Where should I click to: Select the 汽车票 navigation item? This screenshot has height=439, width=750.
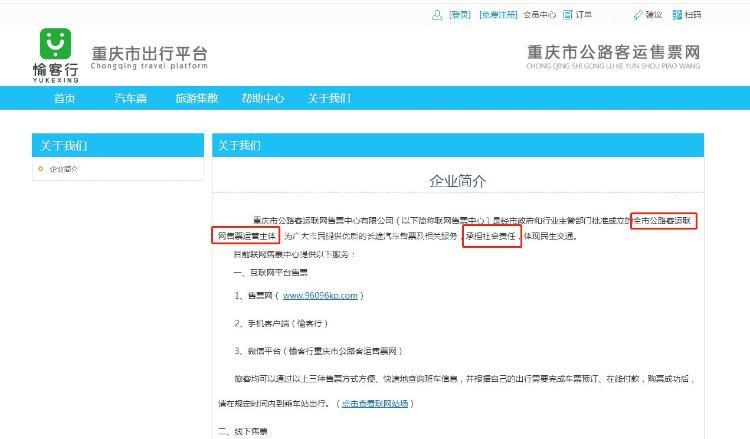click(130, 98)
